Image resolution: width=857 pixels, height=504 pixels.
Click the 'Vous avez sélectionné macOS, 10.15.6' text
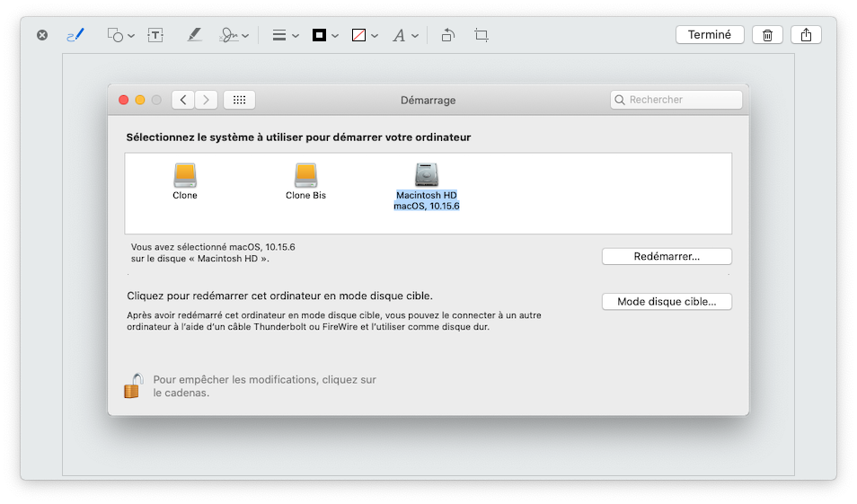pos(213,247)
